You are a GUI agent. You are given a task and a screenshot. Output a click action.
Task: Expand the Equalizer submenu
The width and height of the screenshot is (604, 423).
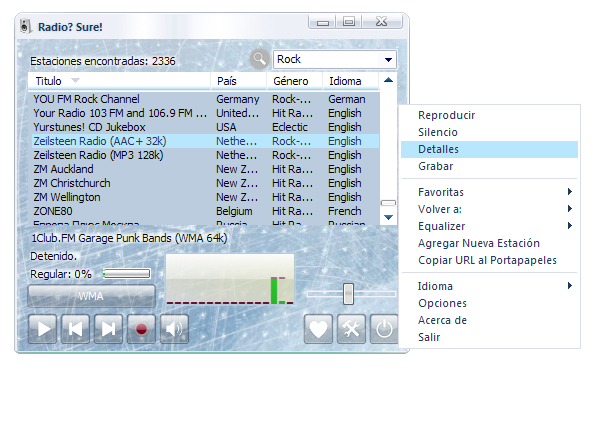570,226
